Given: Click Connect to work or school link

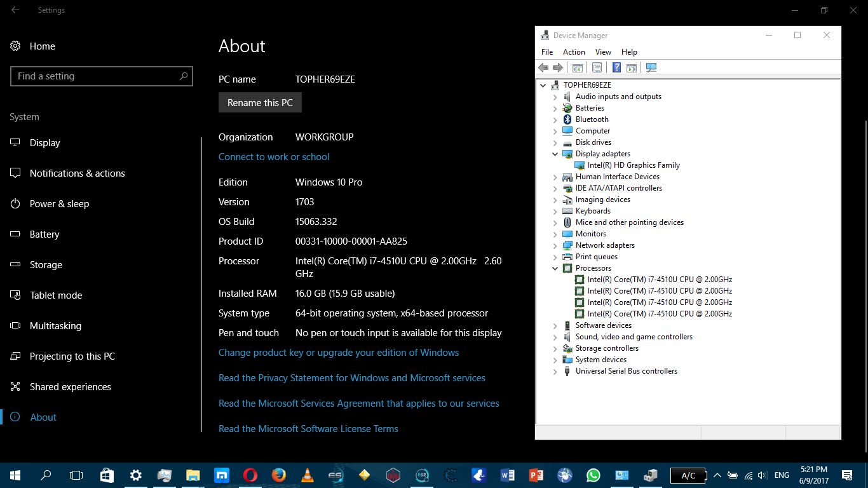Looking at the screenshot, I should [x=274, y=157].
